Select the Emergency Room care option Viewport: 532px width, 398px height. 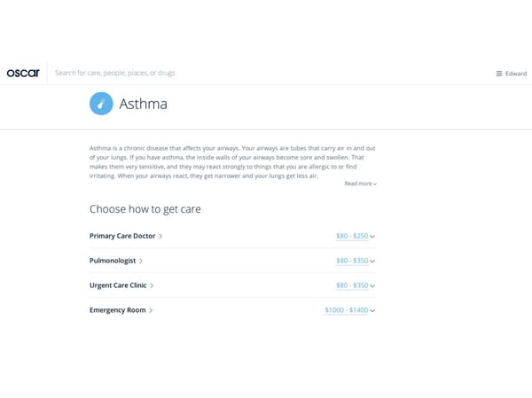pos(117,310)
